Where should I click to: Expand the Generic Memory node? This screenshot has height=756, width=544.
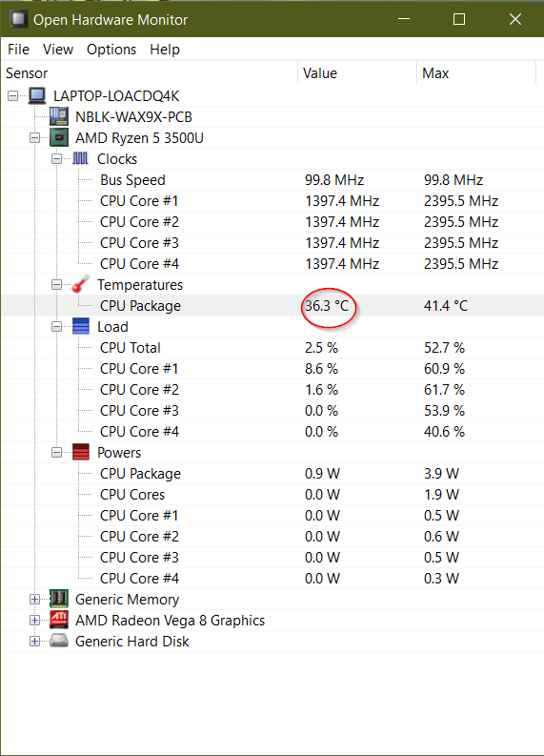click(34, 599)
